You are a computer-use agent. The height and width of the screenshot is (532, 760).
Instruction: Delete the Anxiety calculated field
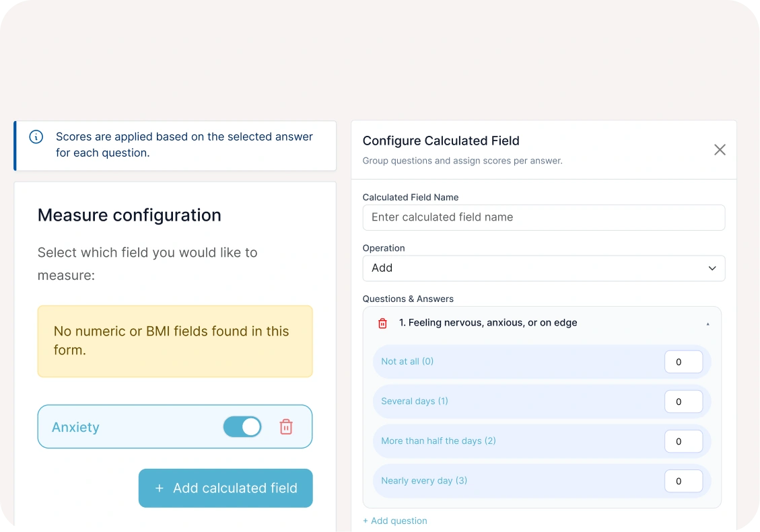click(x=286, y=426)
